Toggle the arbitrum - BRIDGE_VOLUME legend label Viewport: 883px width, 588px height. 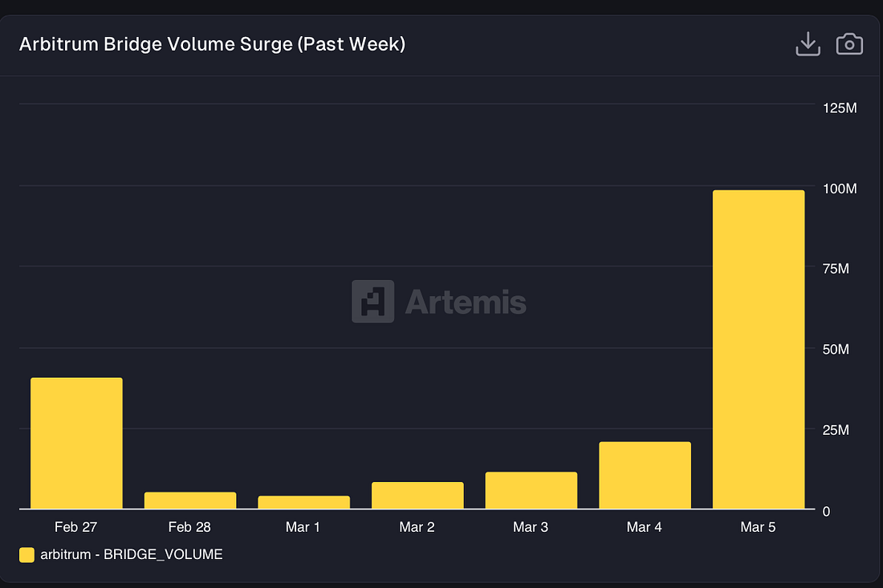(x=131, y=554)
